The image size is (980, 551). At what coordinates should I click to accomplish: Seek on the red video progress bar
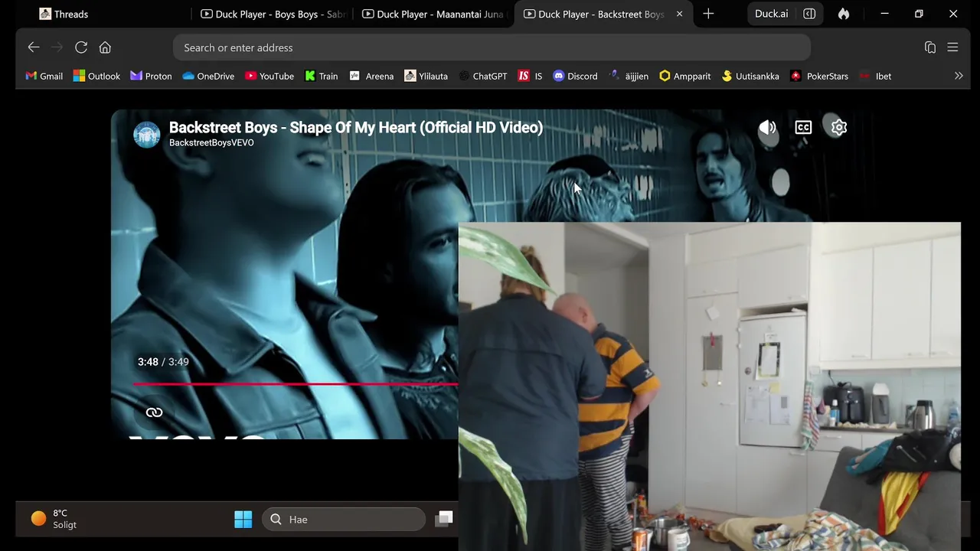(x=296, y=384)
